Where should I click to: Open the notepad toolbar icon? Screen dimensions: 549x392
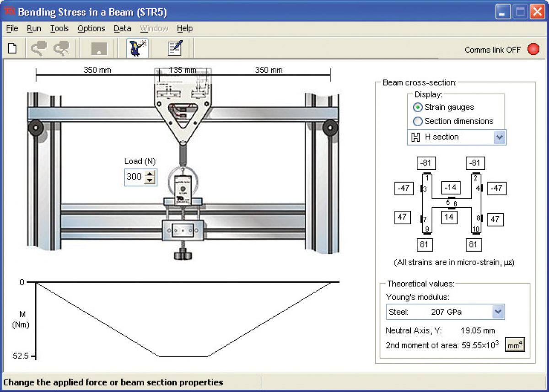[x=175, y=48]
